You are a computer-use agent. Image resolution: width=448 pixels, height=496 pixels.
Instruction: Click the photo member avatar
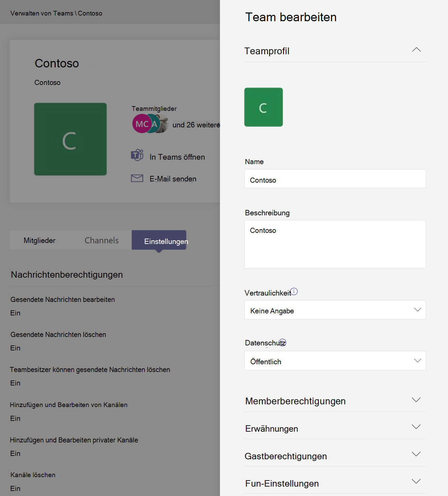(164, 124)
